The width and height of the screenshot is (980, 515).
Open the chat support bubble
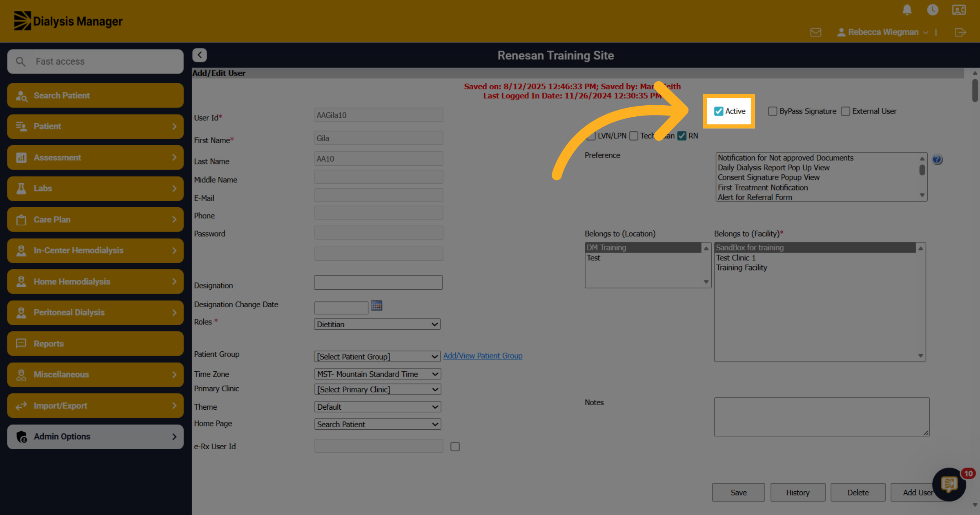click(x=949, y=484)
